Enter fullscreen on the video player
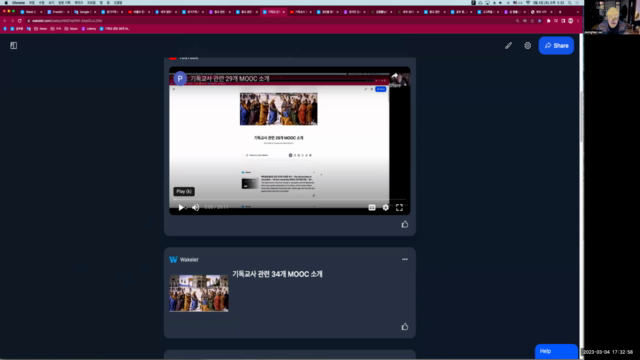 pos(399,208)
